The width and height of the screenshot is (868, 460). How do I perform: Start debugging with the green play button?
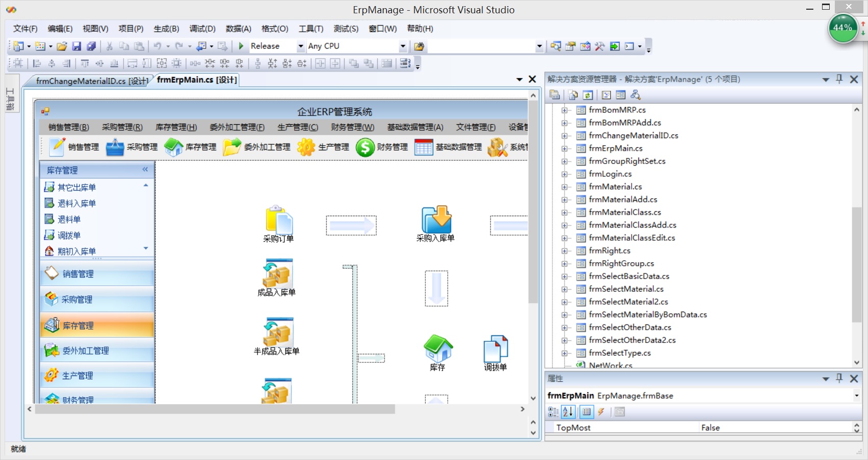pyautogui.click(x=241, y=46)
